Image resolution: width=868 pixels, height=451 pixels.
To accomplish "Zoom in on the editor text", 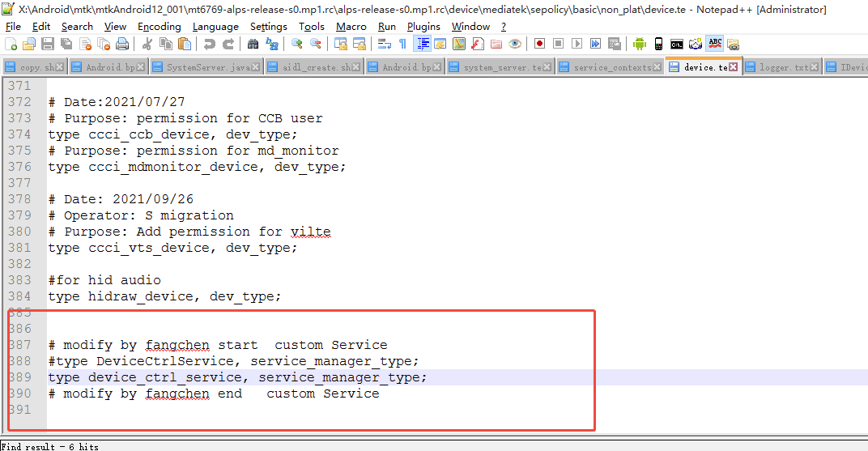I will coord(296,45).
